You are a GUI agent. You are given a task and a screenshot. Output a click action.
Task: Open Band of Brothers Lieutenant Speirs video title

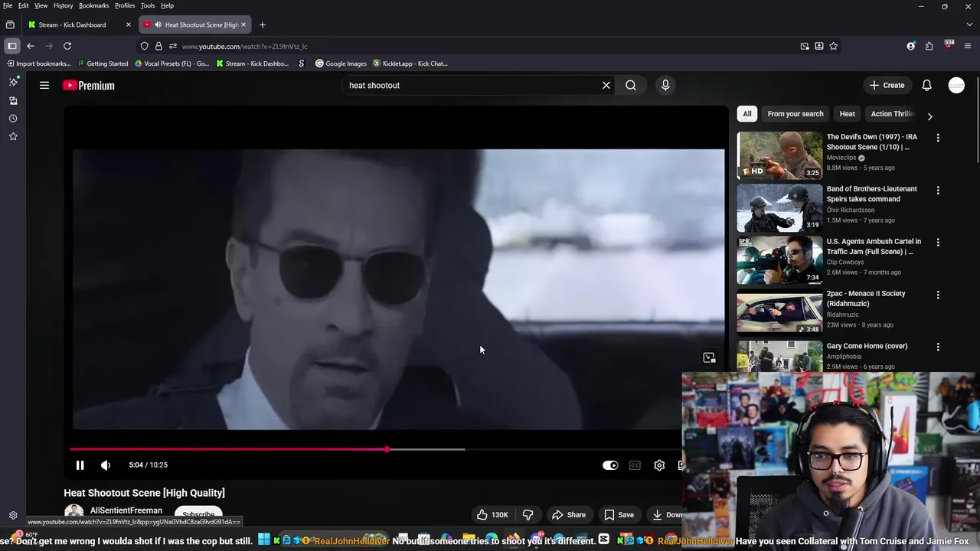pos(871,194)
